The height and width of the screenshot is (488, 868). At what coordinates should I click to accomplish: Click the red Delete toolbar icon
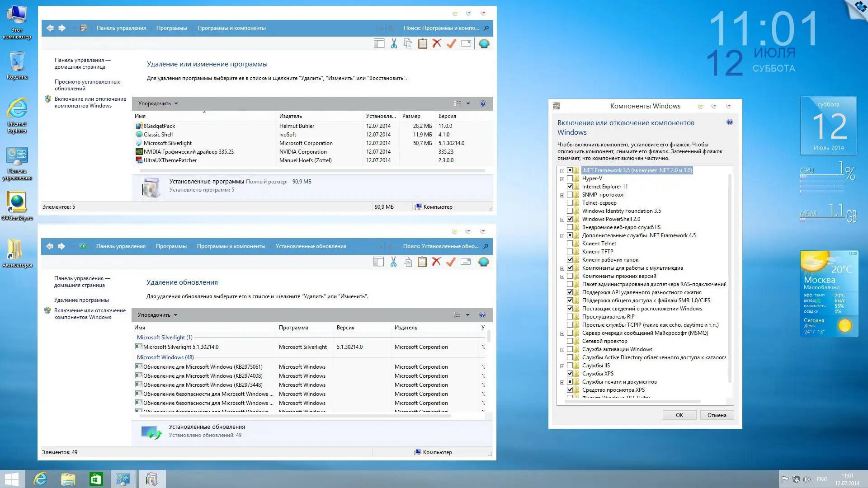(436, 44)
